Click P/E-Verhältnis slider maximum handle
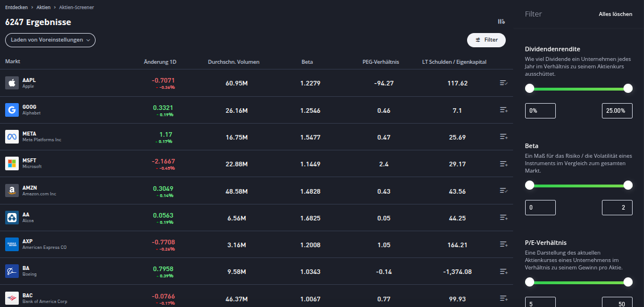644x307 pixels. click(628, 282)
